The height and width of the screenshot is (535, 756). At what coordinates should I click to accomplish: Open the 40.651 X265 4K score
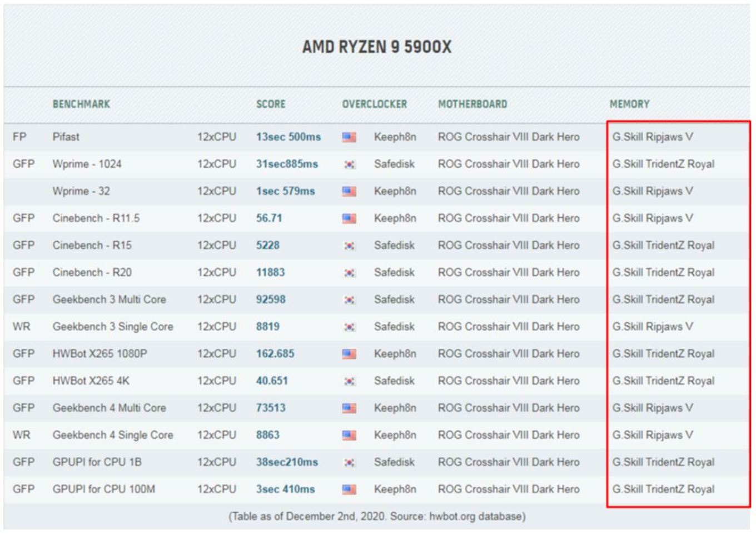(x=272, y=381)
